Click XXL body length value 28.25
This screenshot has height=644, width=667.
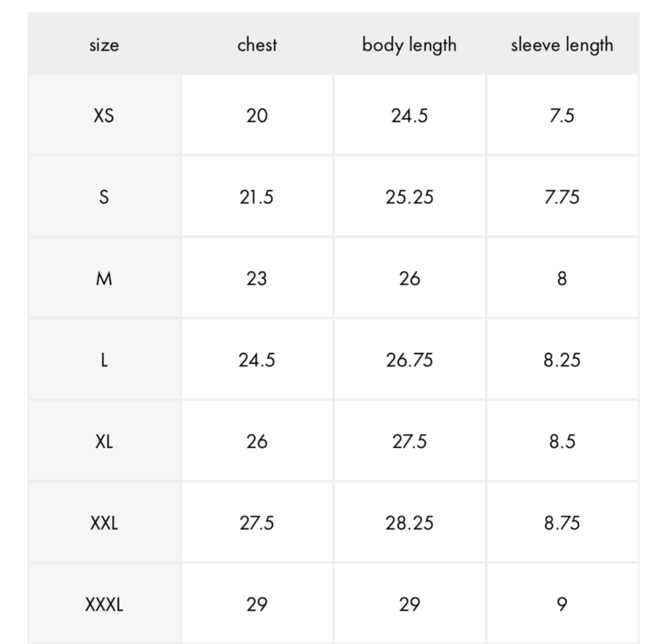click(x=410, y=523)
